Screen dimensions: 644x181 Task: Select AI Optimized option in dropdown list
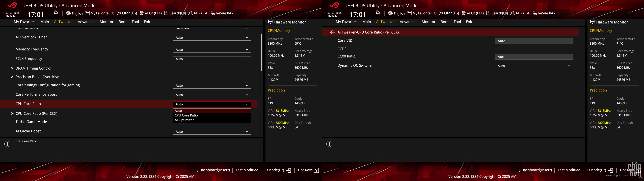[212, 120]
